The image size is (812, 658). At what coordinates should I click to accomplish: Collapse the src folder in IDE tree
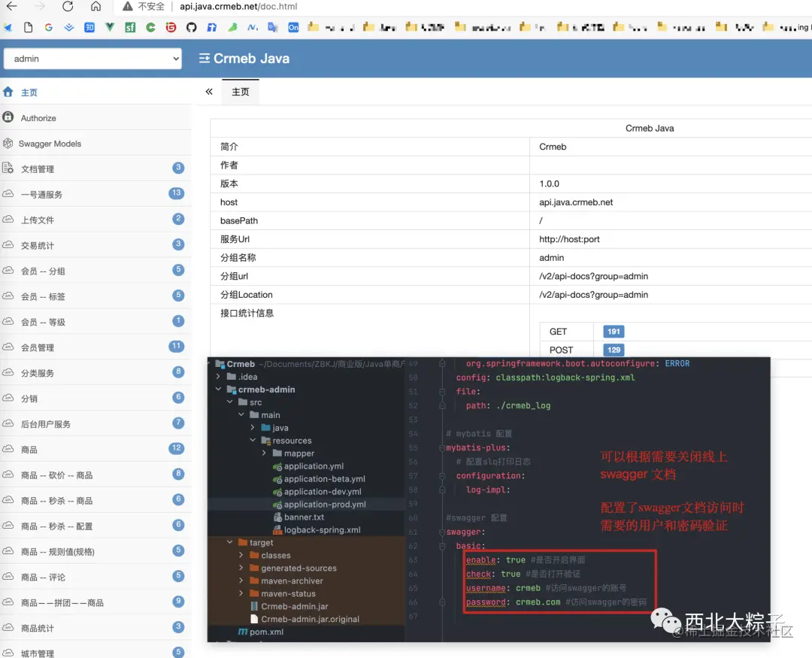pos(229,402)
